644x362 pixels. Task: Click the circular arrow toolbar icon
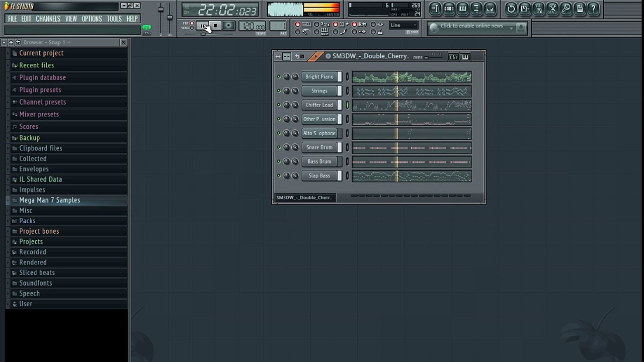click(x=511, y=9)
